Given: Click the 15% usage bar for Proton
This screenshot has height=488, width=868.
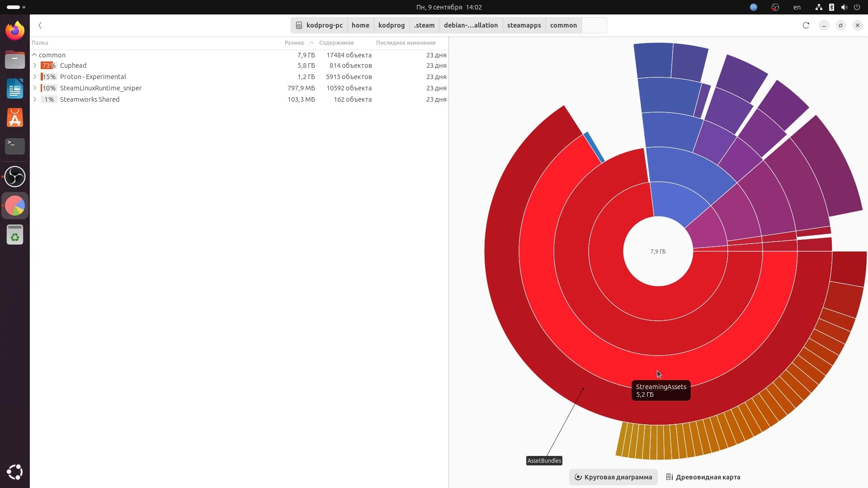Looking at the screenshot, I should (48, 77).
